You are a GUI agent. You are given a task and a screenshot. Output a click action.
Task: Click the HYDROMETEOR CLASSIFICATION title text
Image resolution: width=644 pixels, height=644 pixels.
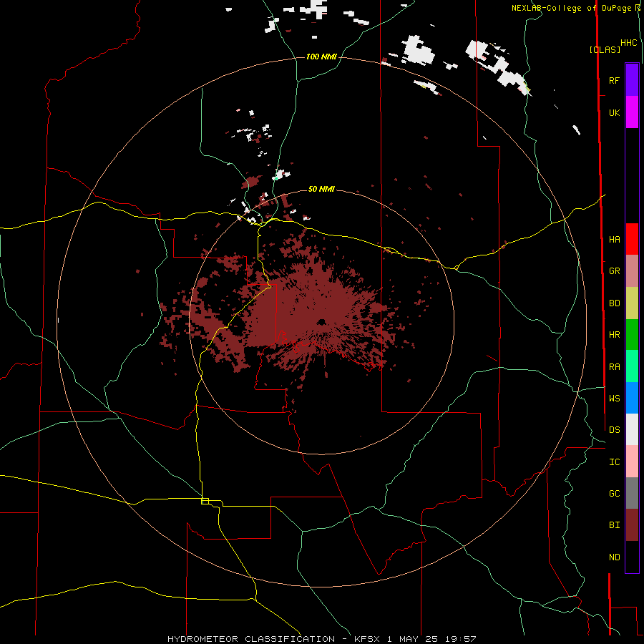[x=251, y=639]
